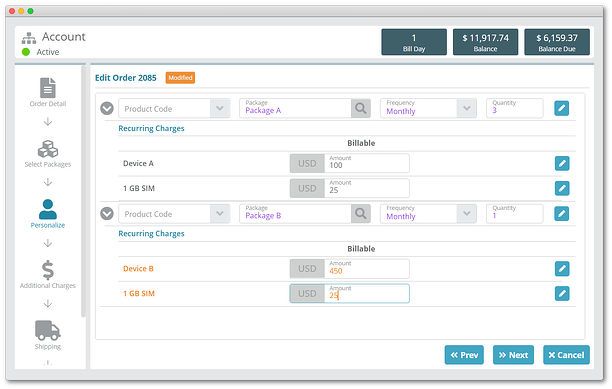Click the USD currency tag for Device B
The width and height of the screenshot is (612, 389).
pyautogui.click(x=307, y=269)
